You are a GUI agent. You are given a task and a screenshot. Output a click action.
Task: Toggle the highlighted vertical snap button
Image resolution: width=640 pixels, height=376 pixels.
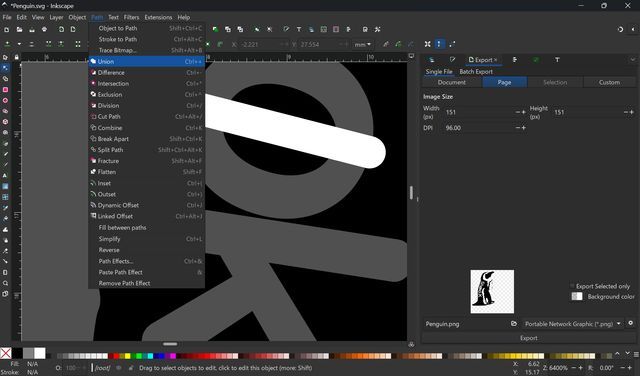[x=439, y=44]
